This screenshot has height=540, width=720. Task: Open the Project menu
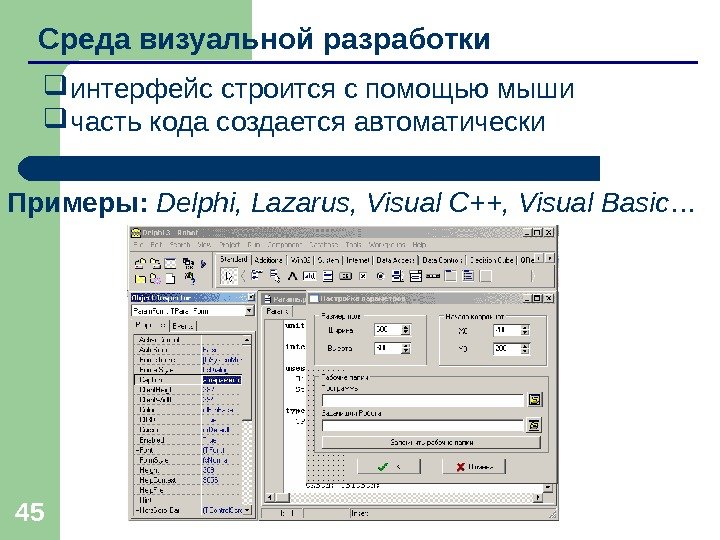click(229, 245)
